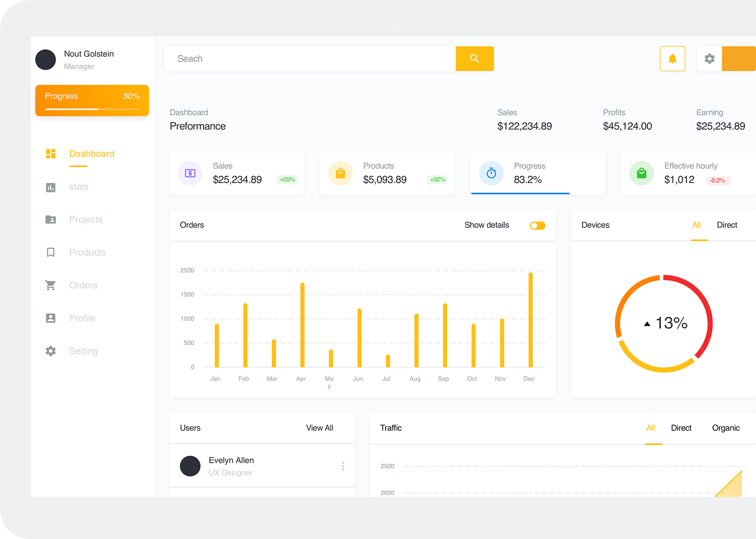Viewport: 756px width, 539px height.
Task: Click View All in Users panel
Action: coord(319,428)
